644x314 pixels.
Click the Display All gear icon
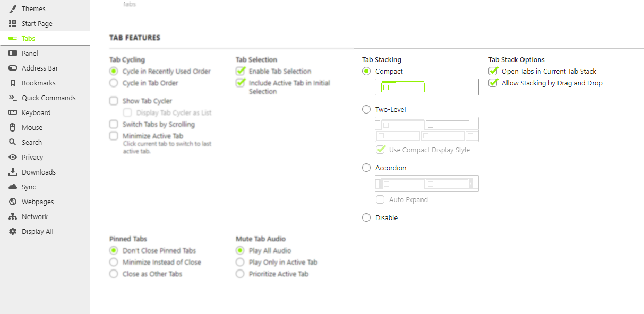13,231
